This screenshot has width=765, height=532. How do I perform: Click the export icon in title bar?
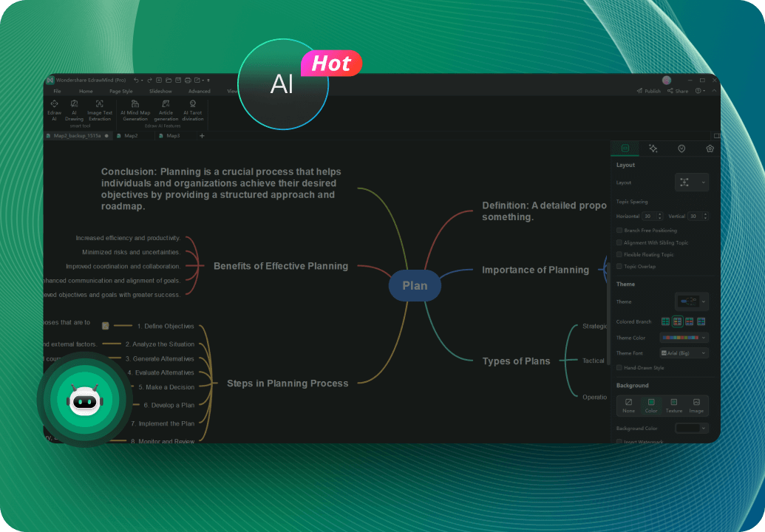[x=197, y=80]
